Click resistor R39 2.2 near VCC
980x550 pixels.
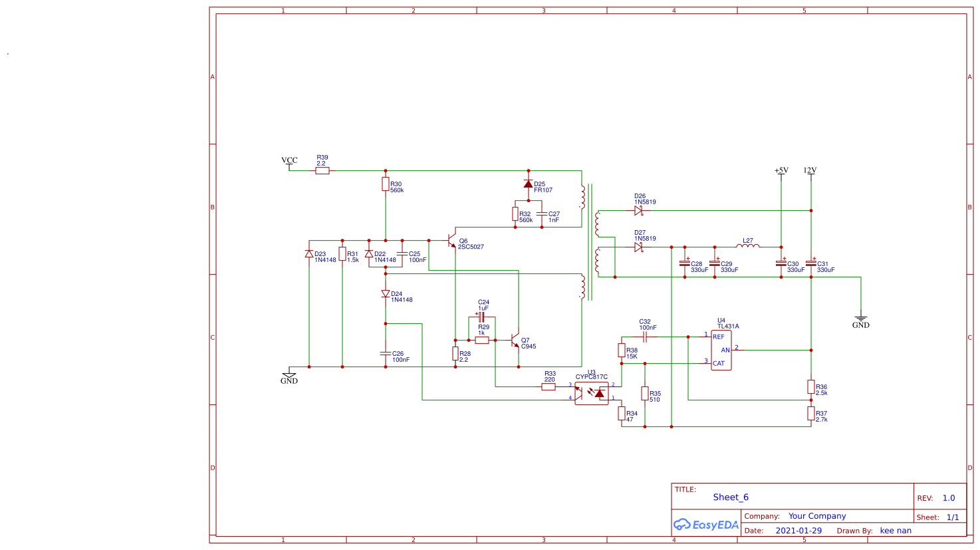[x=322, y=170]
